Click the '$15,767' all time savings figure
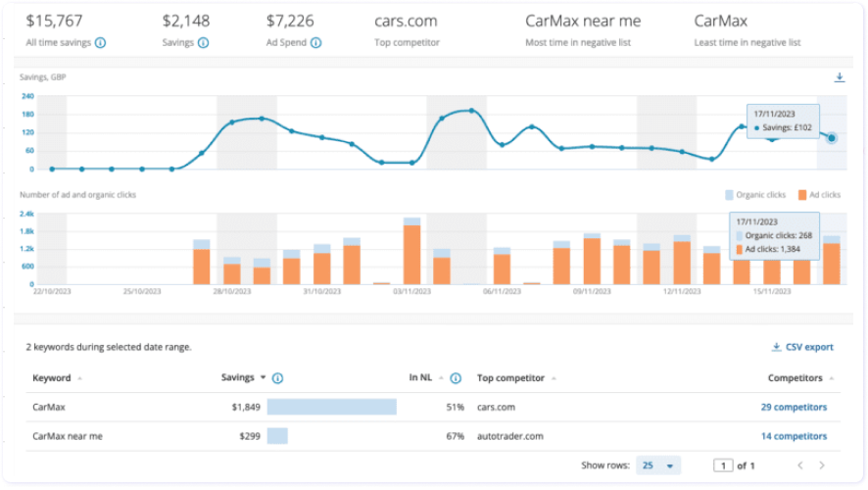868x490 pixels. click(x=54, y=21)
